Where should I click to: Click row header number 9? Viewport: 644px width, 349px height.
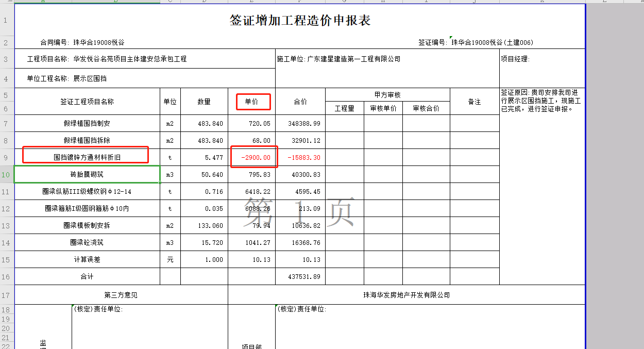pyautogui.click(x=6, y=157)
